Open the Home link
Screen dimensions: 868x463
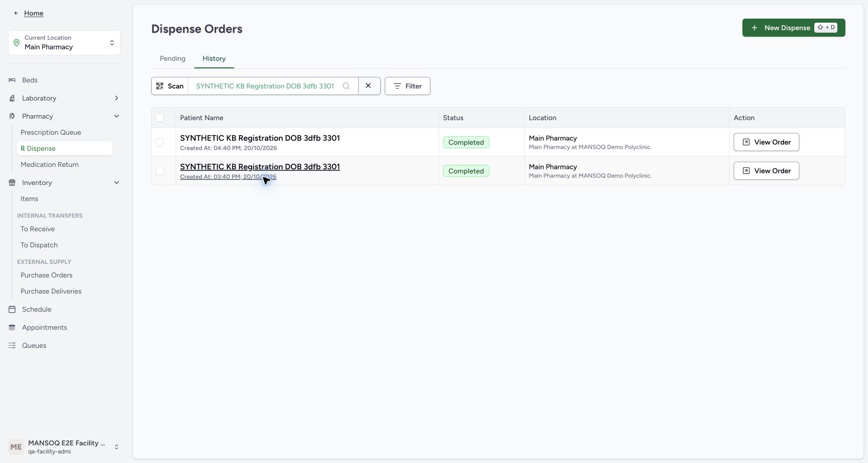(34, 13)
